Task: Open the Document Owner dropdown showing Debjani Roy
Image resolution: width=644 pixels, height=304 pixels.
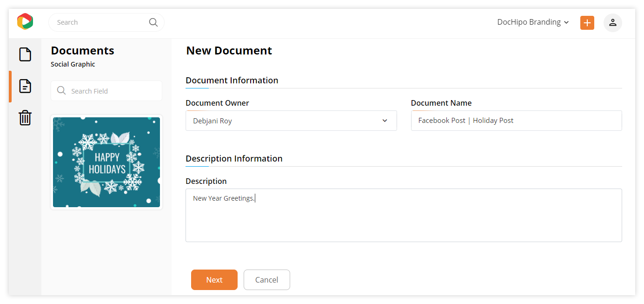Action: (291, 121)
